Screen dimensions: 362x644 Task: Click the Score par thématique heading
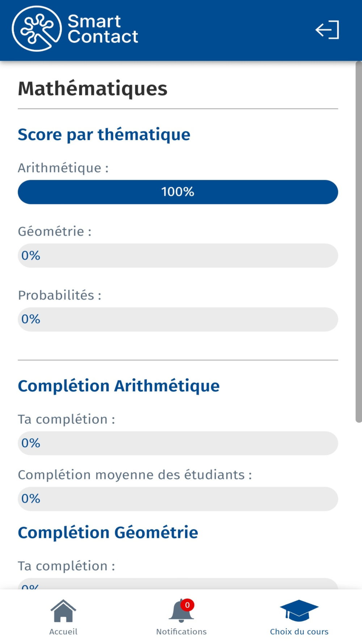[x=104, y=135]
